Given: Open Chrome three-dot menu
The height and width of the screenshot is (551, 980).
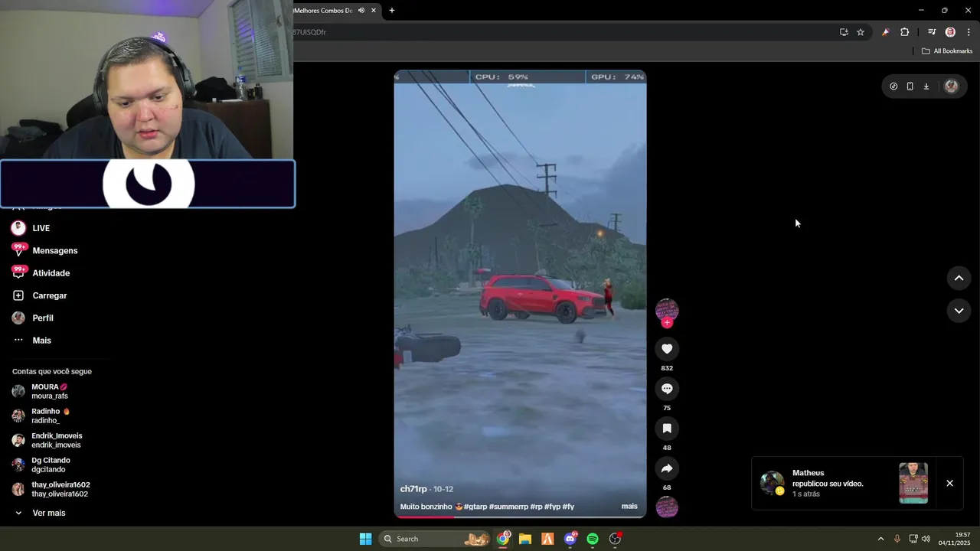Looking at the screenshot, I should tap(969, 32).
